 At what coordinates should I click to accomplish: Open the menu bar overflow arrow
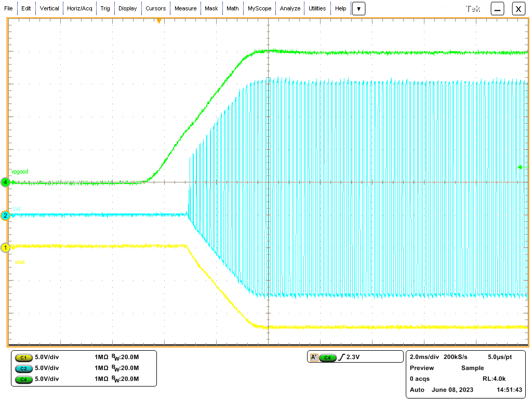point(358,8)
